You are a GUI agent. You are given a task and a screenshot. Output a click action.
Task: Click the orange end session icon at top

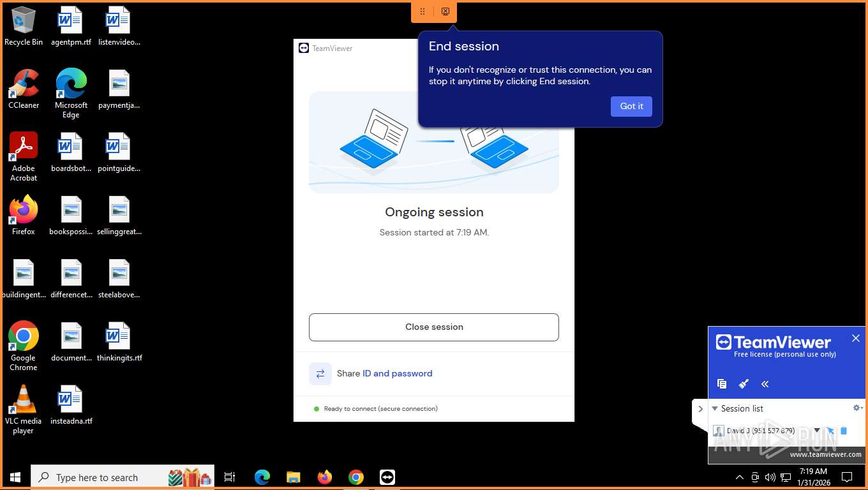445,11
